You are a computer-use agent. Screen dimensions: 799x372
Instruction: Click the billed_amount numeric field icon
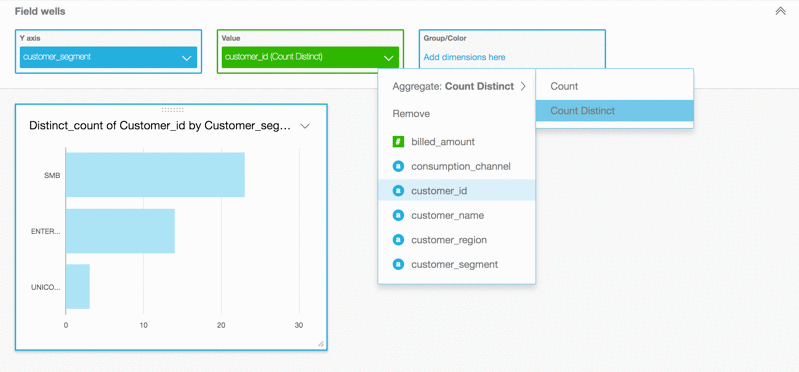tap(398, 142)
